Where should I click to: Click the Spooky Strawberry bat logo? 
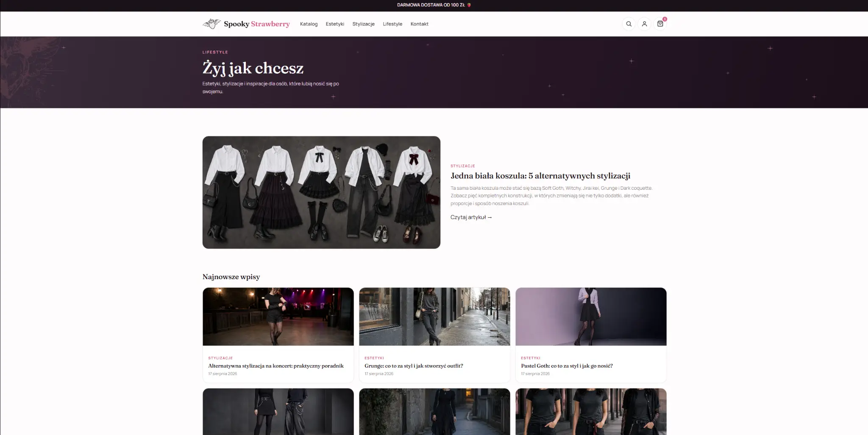(211, 24)
